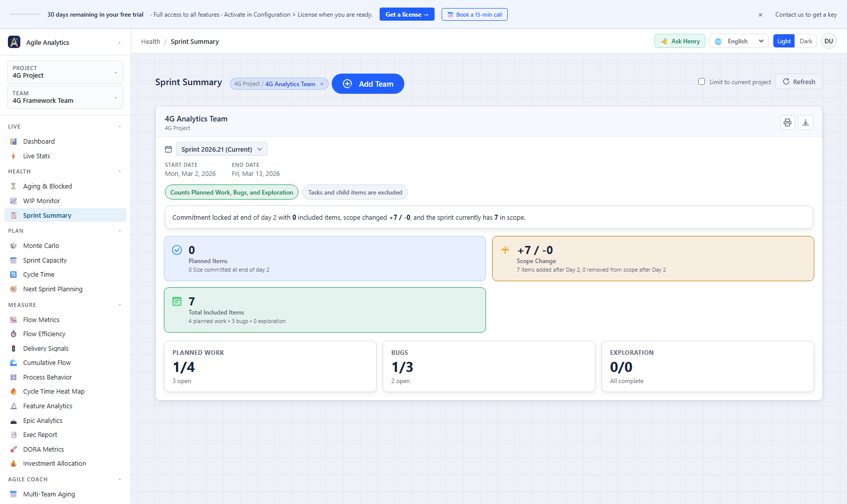This screenshot has width=847, height=504.
Task: Click the Epic Analytics icon
Action: pyautogui.click(x=14, y=421)
